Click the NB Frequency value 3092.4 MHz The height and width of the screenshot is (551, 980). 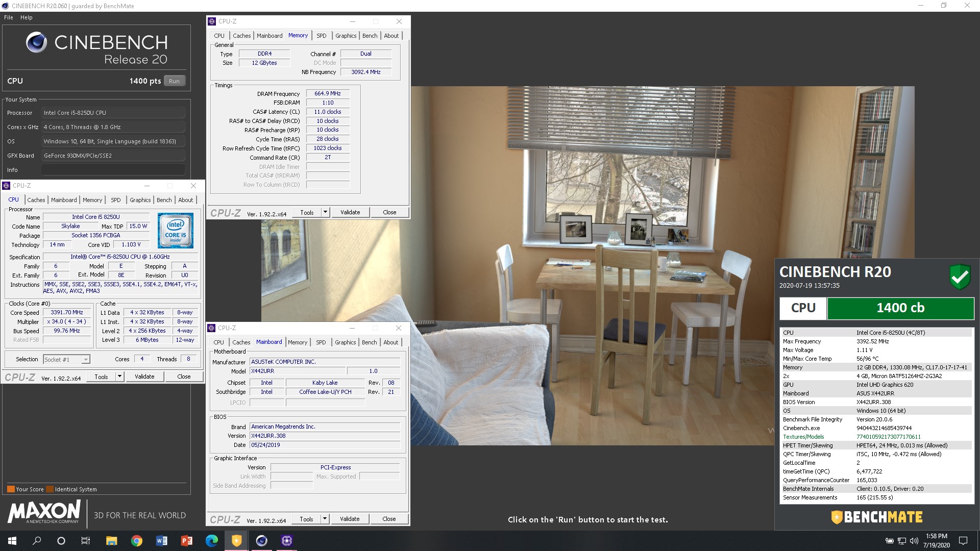(x=365, y=72)
